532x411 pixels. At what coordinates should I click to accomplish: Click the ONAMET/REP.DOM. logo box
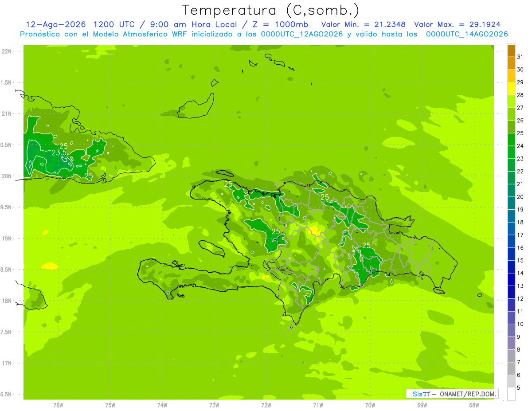tap(452, 394)
